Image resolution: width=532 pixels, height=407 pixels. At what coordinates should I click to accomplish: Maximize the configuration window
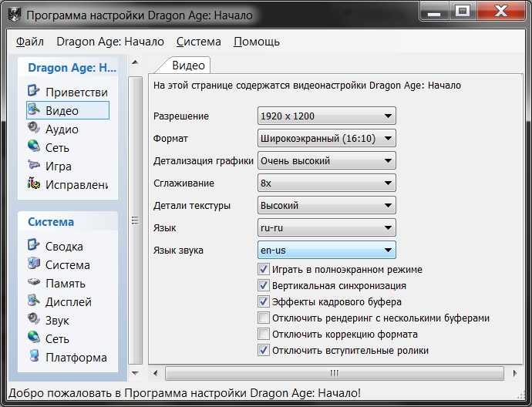click(463, 12)
